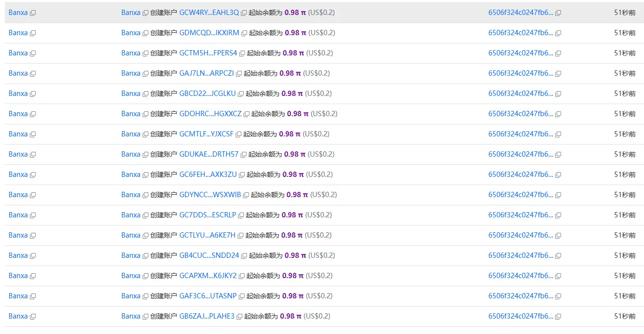Image resolution: width=644 pixels, height=334 pixels.
Task: Copy transaction hash in GCW4RY...EAHL3Q row
Action: point(558,13)
